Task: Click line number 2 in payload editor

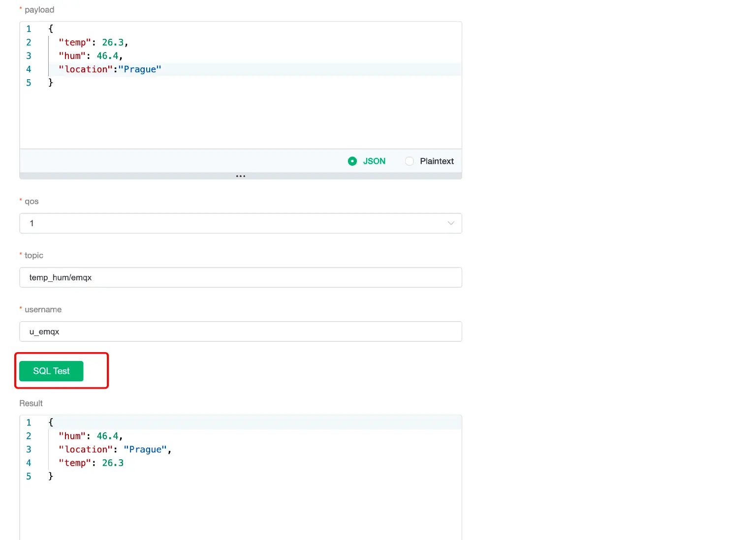Action: (x=29, y=42)
